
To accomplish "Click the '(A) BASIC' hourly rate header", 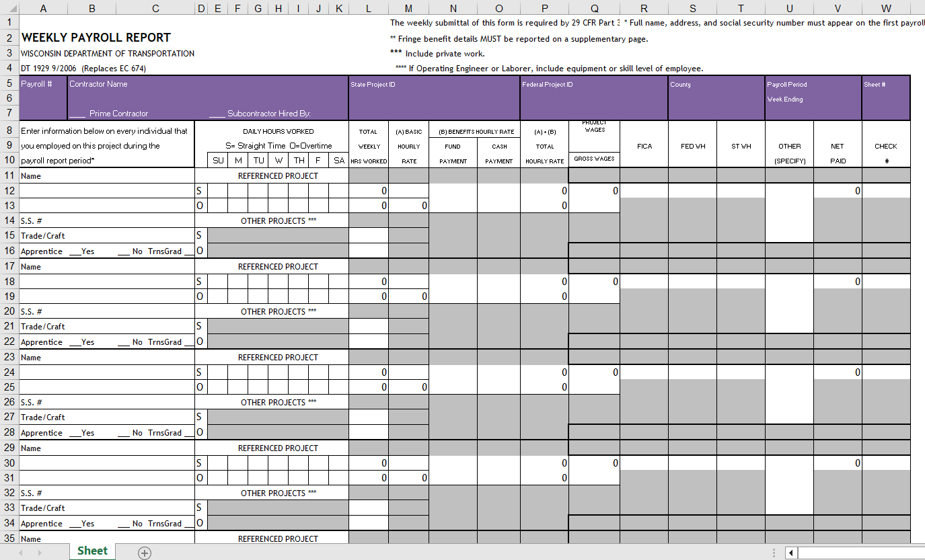I will [409, 131].
